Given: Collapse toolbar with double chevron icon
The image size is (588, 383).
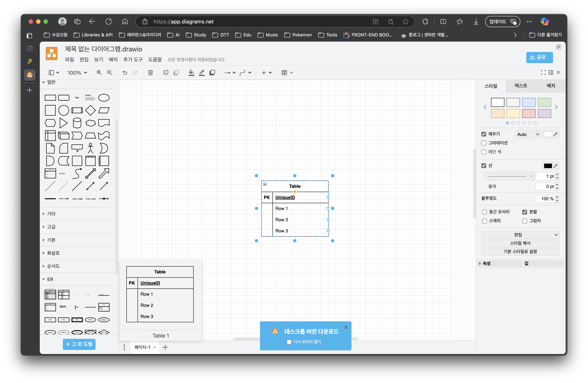Looking at the screenshot, I should 558,72.
